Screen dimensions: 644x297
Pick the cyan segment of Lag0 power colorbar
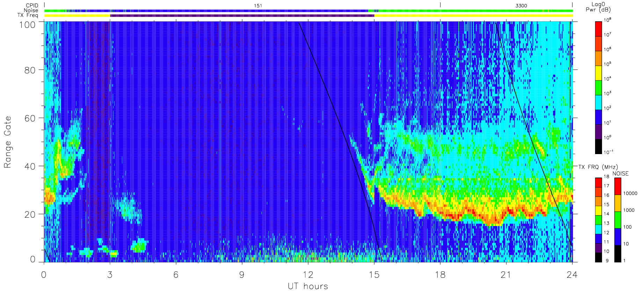coord(599,102)
